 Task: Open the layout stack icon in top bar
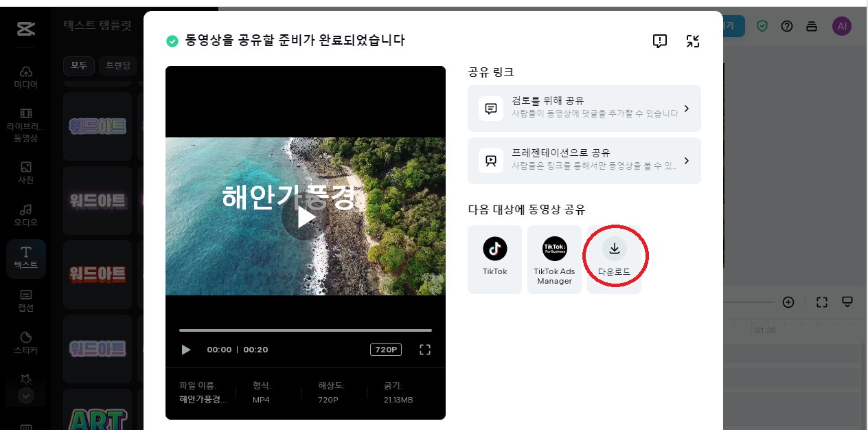(x=812, y=26)
